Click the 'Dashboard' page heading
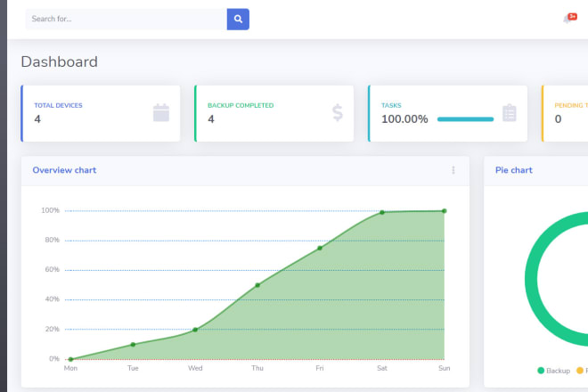Image resolution: width=588 pixels, height=392 pixels. coord(60,61)
